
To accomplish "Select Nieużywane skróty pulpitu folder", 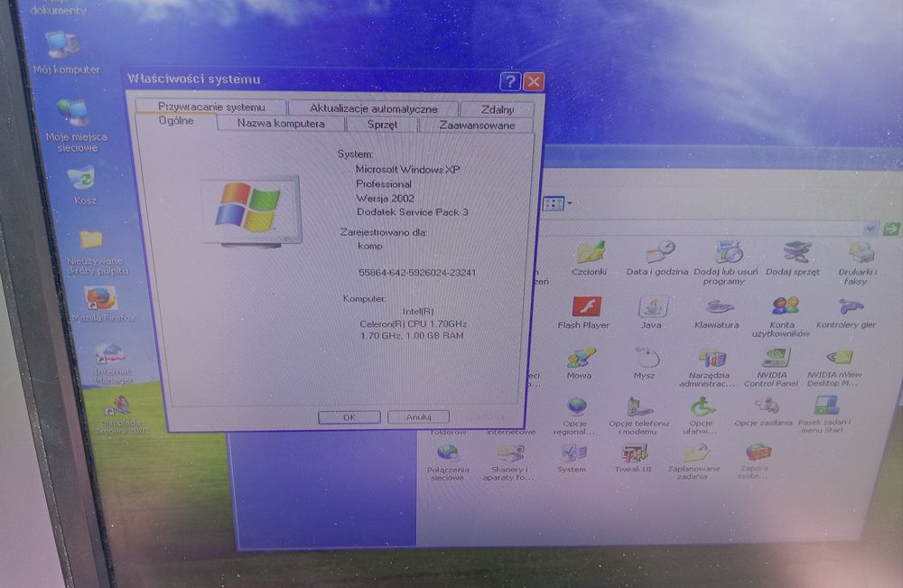I will click(97, 252).
